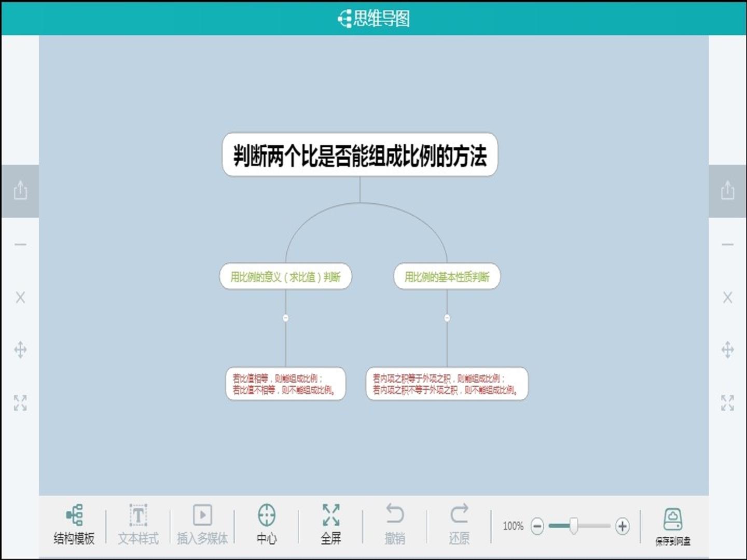747x560 pixels.
Task: Redo with the 还原 icon
Action: pyautogui.click(x=459, y=524)
